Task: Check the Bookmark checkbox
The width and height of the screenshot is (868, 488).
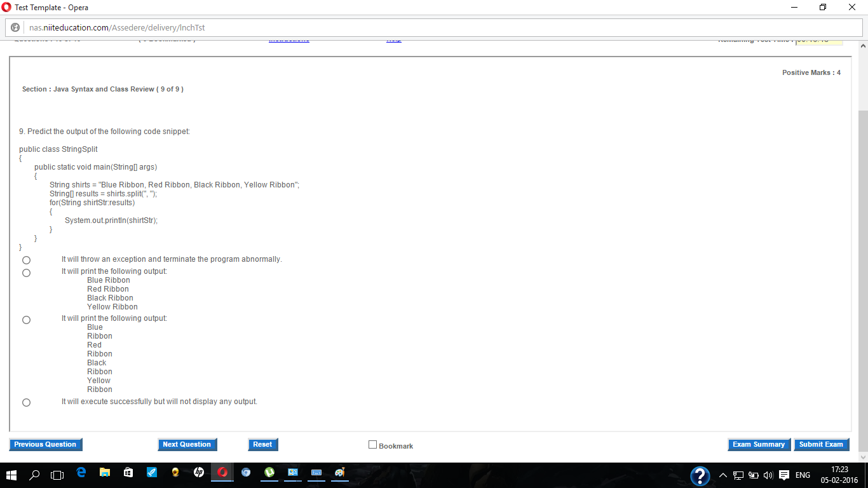Action: [373, 445]
